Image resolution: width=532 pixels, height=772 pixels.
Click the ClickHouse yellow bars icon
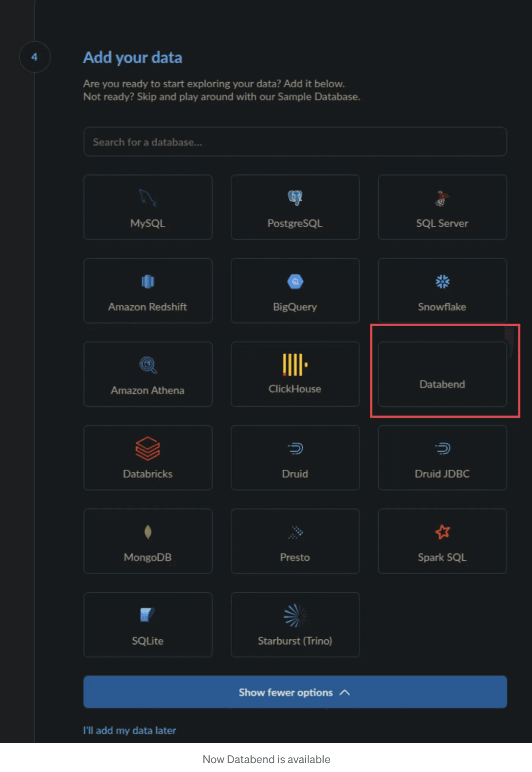pos(295,364)
